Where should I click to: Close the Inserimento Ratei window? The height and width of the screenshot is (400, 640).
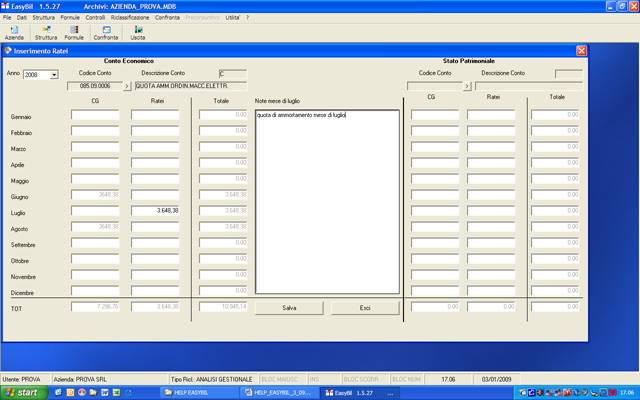tap(581, 51)
